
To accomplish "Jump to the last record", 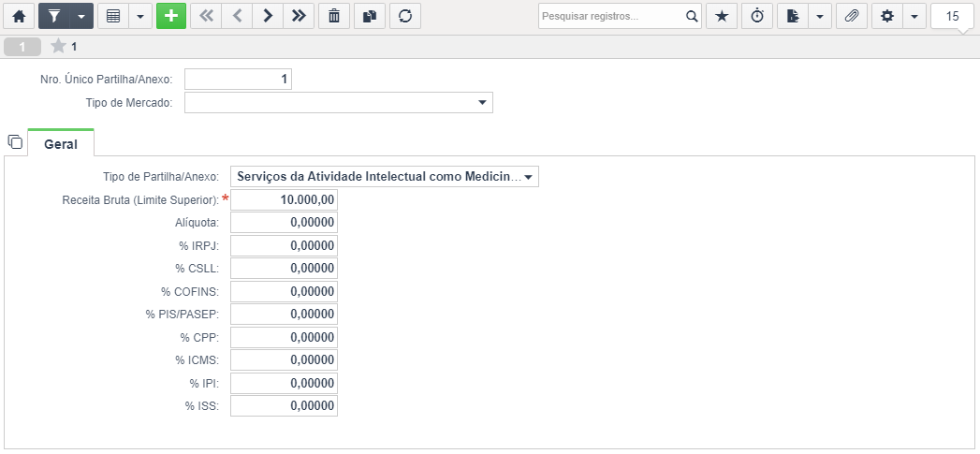I will [299, 16].
